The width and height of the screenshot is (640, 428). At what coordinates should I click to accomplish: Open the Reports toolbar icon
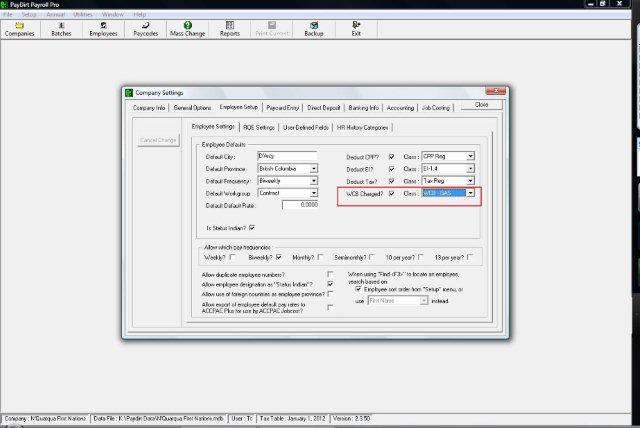coord(230,29)
